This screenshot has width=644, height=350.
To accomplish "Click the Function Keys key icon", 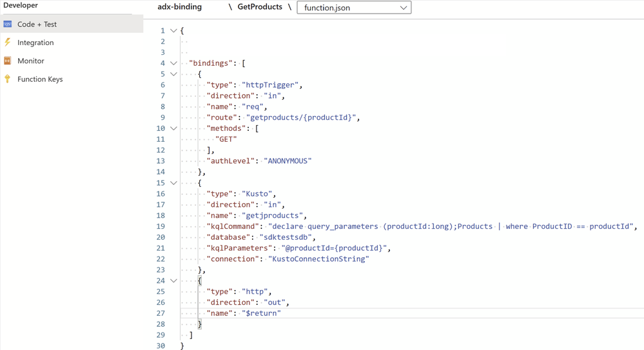I will click(7, 79).
